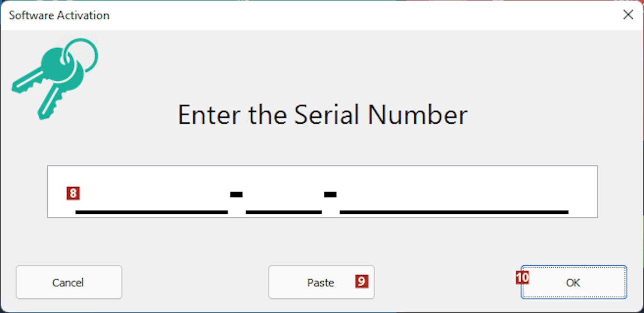
Task: Click the underline of the first serial segment
Action: pyautogui.click(x=151, y=212)
